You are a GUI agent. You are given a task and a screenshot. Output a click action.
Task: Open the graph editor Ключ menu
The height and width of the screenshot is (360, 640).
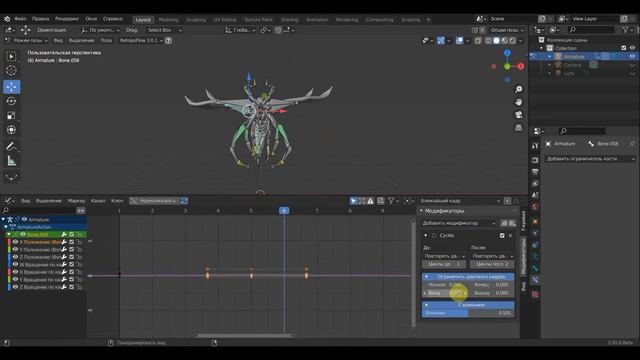[x=117, y=201]
